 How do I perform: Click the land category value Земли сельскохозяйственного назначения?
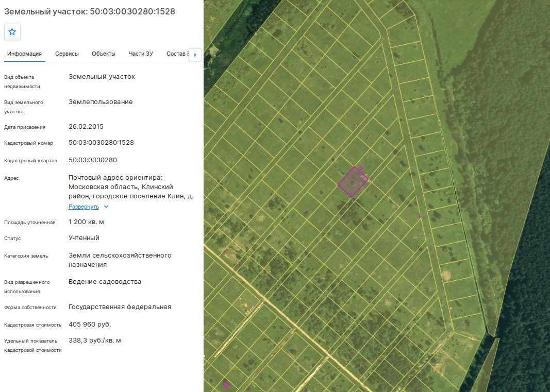point(120,260)
